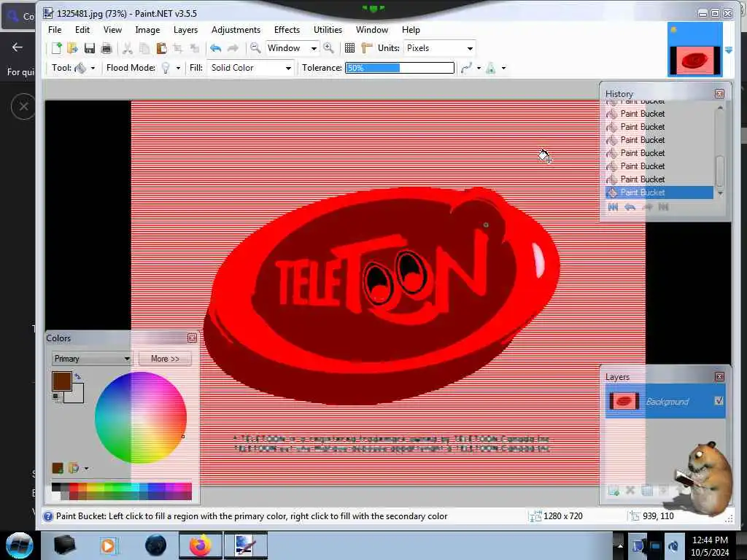Select the Background layer thumbnail

coord(624,402)
